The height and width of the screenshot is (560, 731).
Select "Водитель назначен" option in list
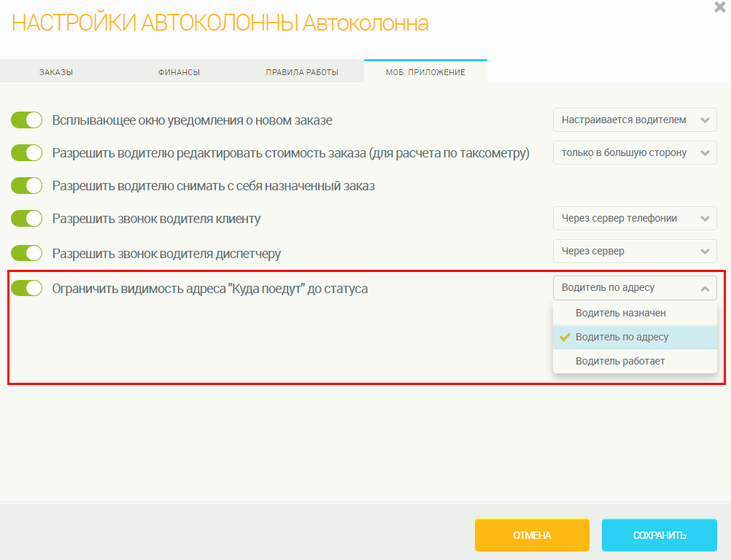pos(620,313)
